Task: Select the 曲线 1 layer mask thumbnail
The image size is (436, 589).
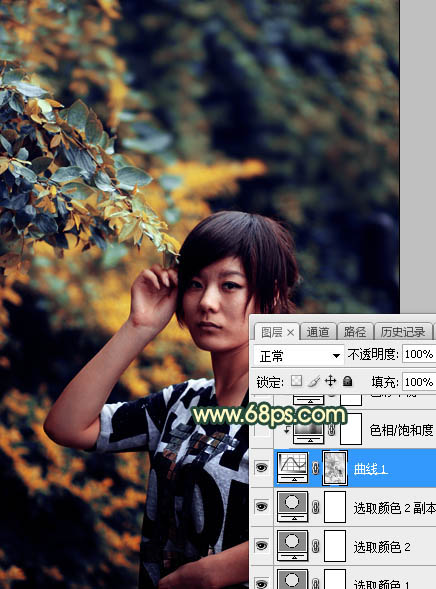Action: (335, 468)
